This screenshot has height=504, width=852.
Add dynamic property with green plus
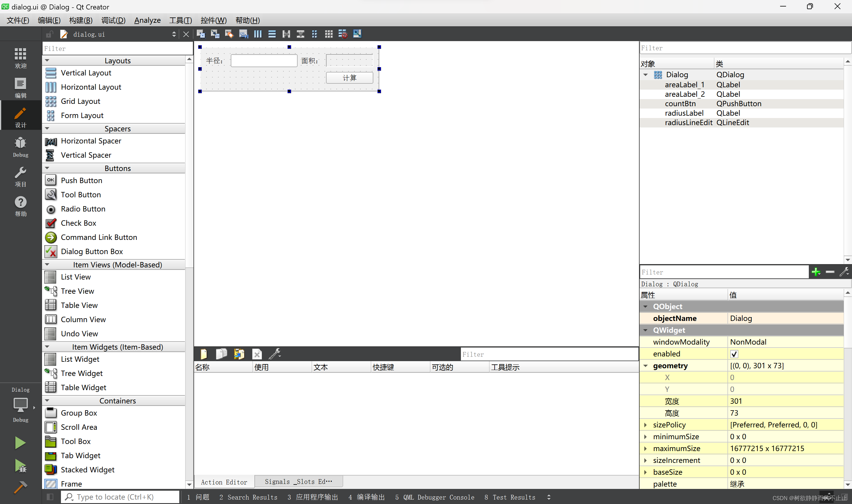(x=816, y=272)
